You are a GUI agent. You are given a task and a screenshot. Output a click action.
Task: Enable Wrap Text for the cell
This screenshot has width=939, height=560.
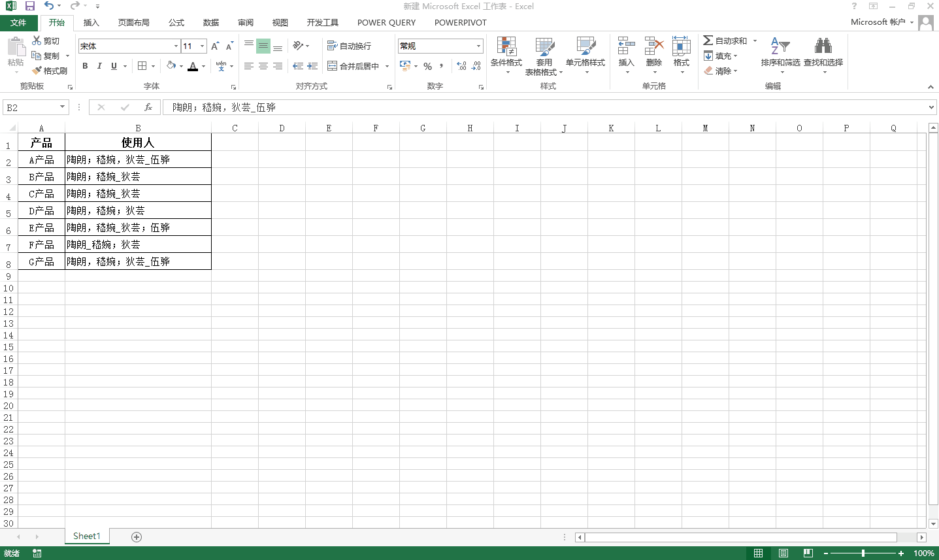click(x=333, y=46)
